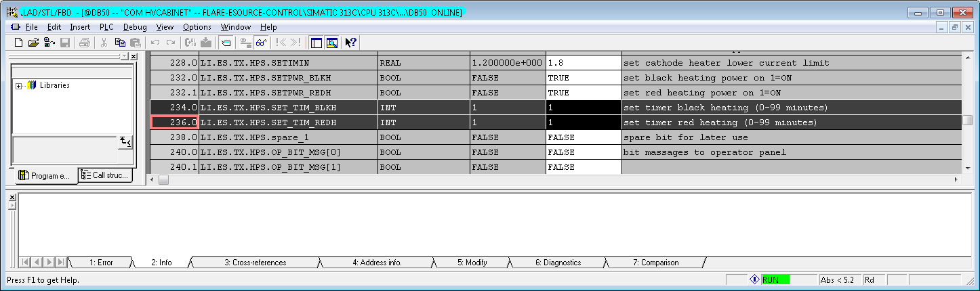Close the overview panel with its X
Image resolution: width=980 pixels, height=291 pixels.
(134, 57)
